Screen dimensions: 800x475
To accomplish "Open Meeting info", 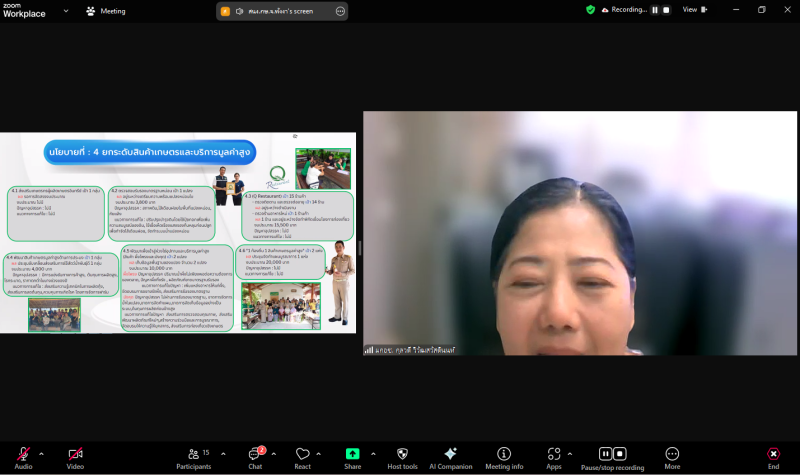I will pos(504,454).
